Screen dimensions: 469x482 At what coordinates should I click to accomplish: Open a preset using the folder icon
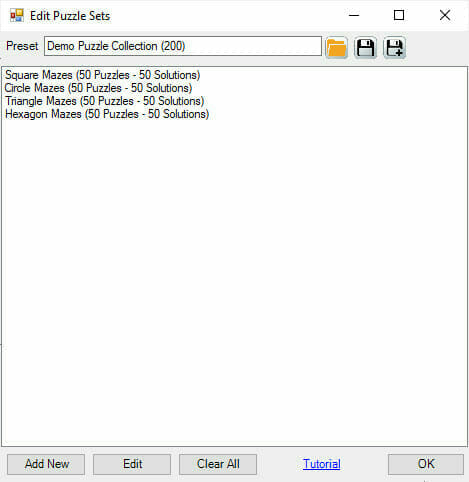(336, 48)
